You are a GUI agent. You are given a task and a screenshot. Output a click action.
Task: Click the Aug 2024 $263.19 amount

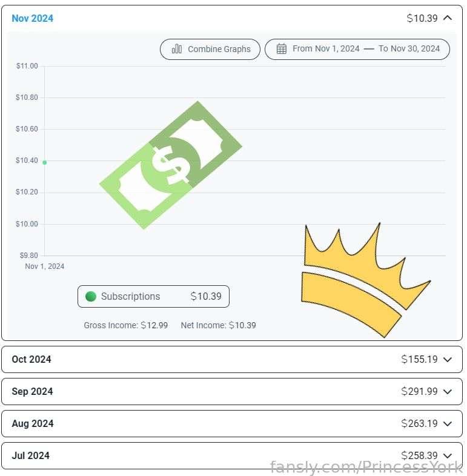419,423
